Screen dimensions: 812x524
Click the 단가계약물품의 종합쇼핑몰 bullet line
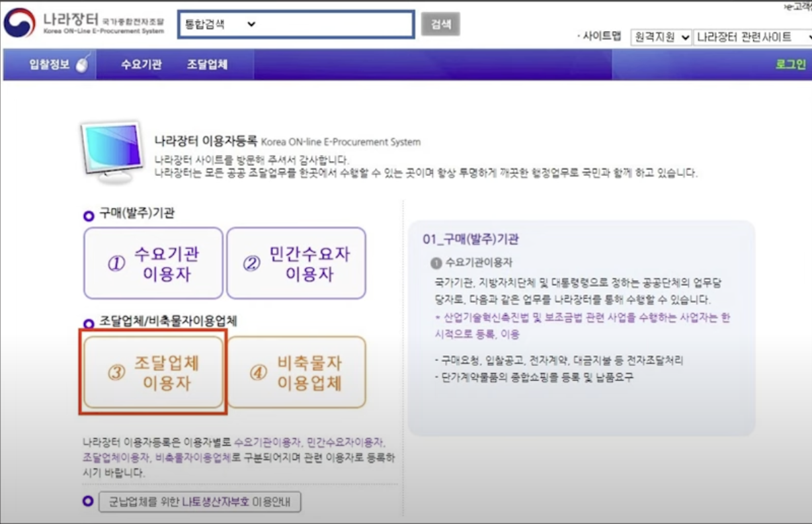534,377
